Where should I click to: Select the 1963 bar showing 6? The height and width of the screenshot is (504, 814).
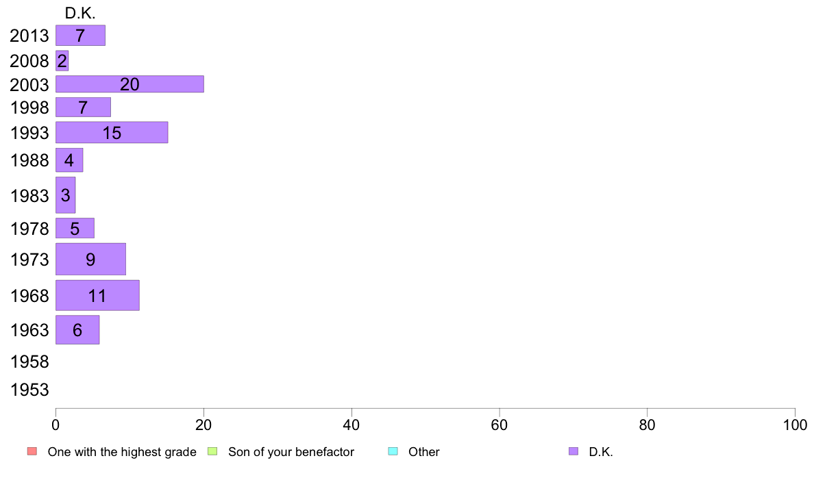[77, 329]
